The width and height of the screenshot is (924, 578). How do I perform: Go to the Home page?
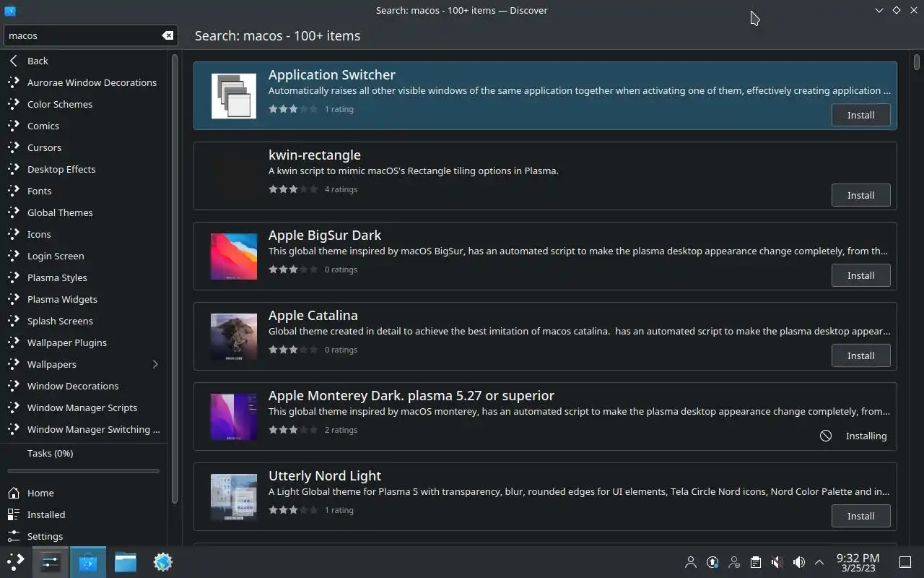[x=84, y=493]
